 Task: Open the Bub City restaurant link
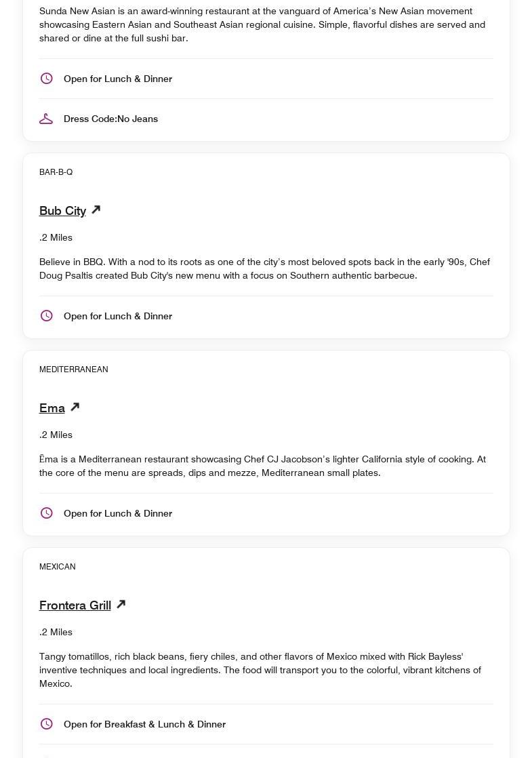pyautogui.click(x=62, y=211)
